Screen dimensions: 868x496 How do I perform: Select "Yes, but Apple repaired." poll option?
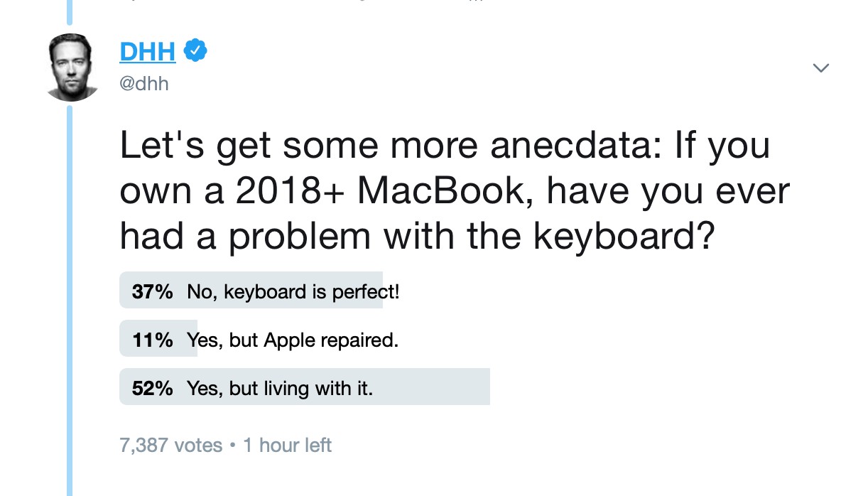(x=292, y=340)
